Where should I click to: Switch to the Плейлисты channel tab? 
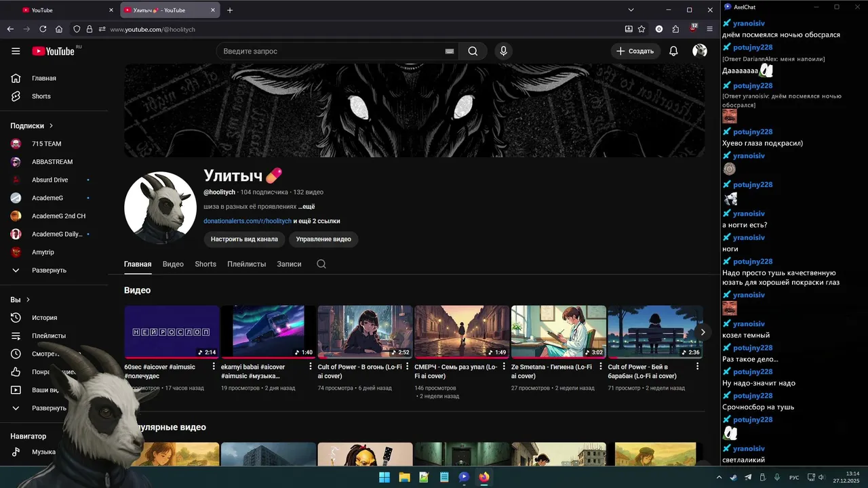tap(247, 264)
